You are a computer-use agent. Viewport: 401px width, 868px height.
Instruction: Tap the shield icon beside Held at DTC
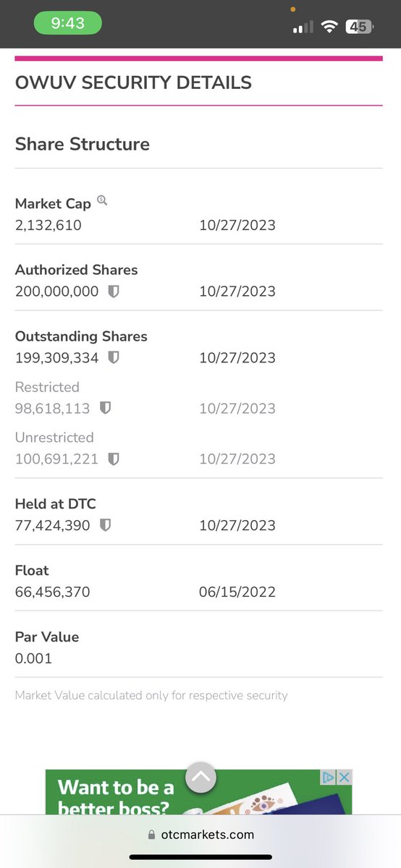click(x=105, y=526)
